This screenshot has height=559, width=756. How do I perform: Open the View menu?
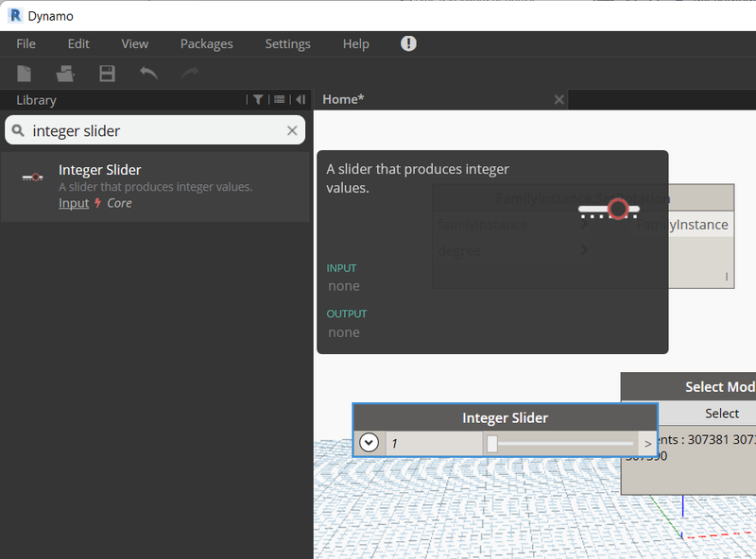point(134,43)
